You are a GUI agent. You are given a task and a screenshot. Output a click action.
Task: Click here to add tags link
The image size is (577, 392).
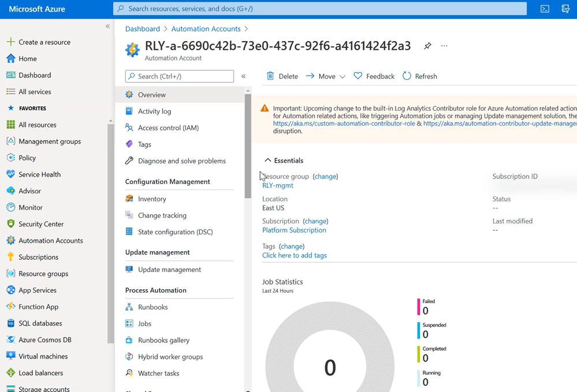click(295, 255)
